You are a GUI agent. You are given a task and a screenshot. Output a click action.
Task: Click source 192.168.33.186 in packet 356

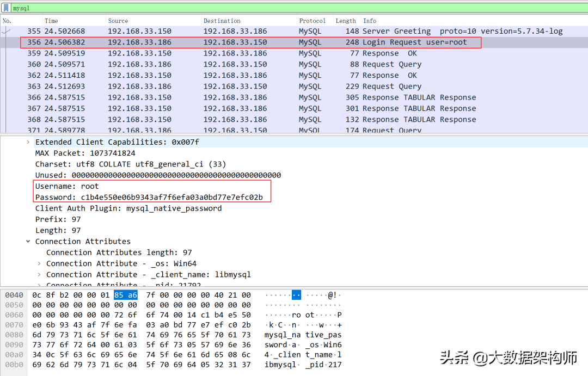[x=139, y=42]
